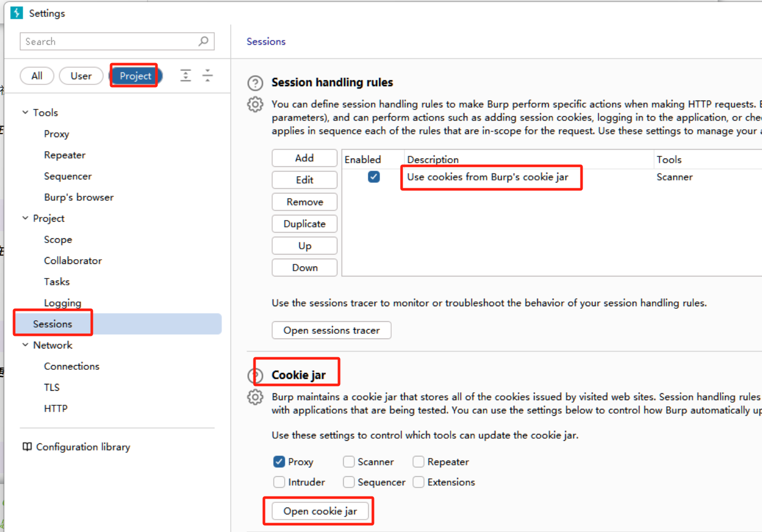Toggle the Proxy cookie jar checkbox
This screenshot has width=762, height=532.
[279, 462]
